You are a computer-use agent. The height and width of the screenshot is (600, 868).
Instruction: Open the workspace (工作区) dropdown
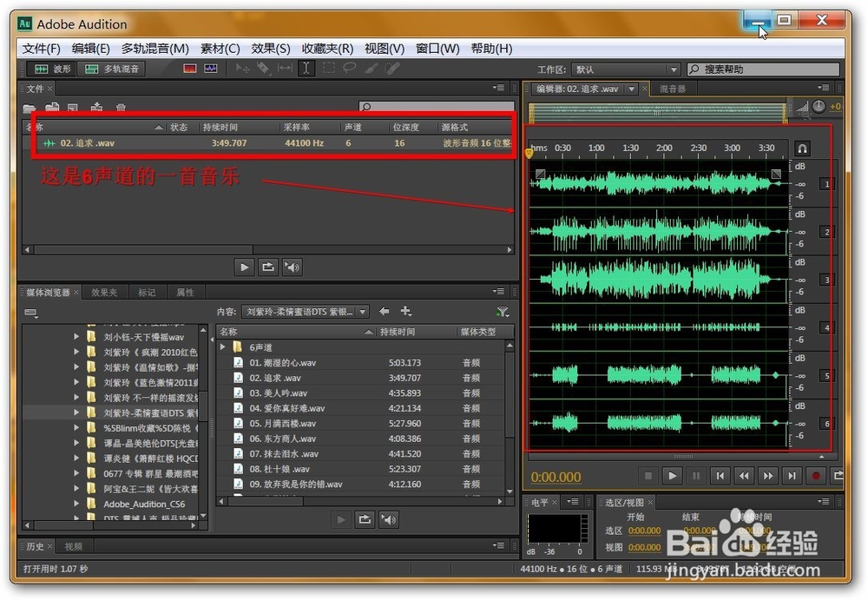pyautogui.click(x=625, y=69)
